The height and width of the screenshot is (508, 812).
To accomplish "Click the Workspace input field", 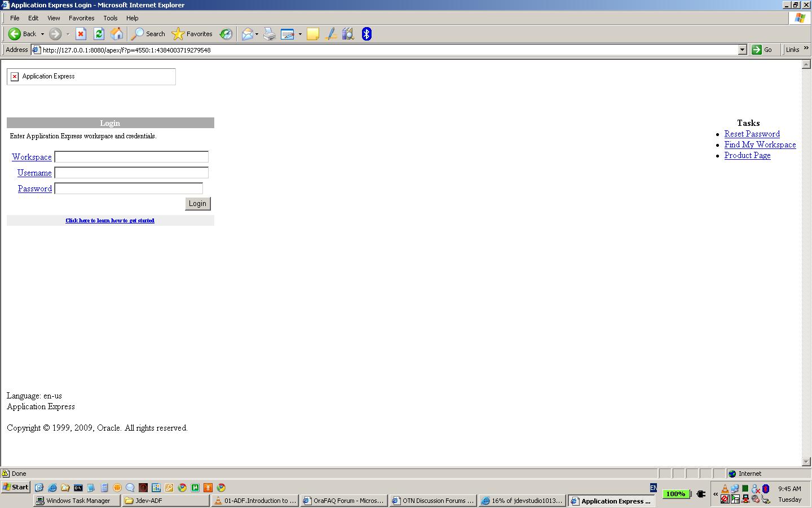I will click(131, 157).
